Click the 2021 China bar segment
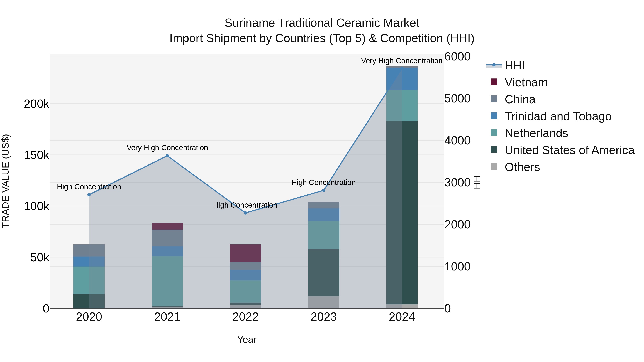This screenshot has height=362, width=644. pos(167,238)
